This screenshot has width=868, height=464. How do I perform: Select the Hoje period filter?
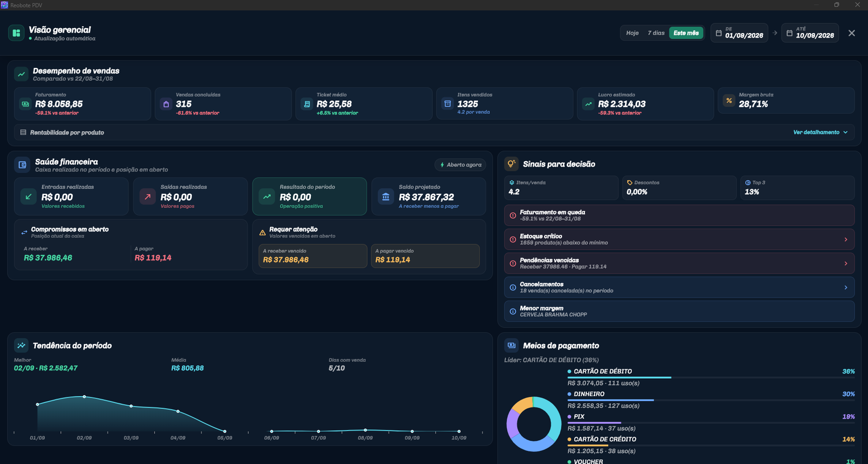[x=633, y=33]
